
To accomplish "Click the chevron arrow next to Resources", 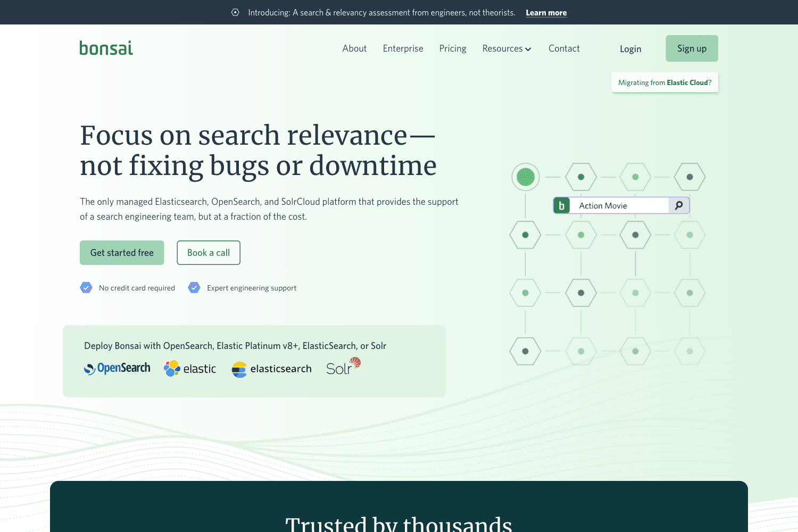I will pos(528,49).
